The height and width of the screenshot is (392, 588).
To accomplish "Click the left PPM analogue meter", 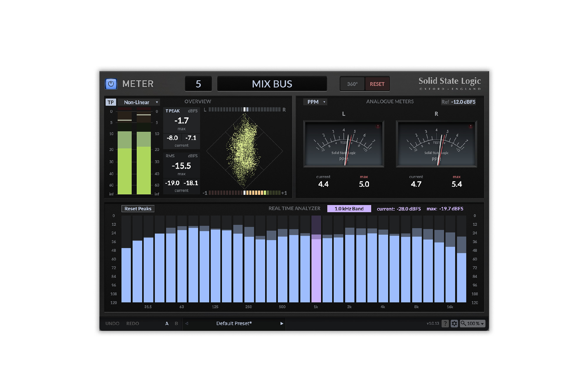I will (343, 144).
